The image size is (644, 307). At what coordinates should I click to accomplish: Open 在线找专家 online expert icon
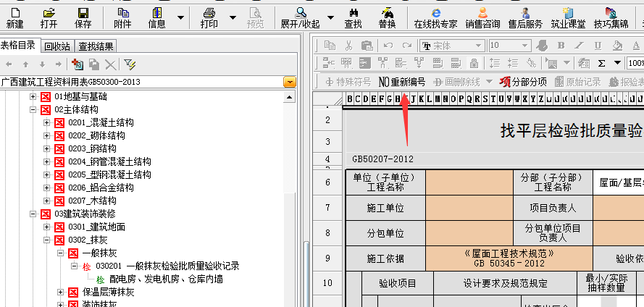435,17
